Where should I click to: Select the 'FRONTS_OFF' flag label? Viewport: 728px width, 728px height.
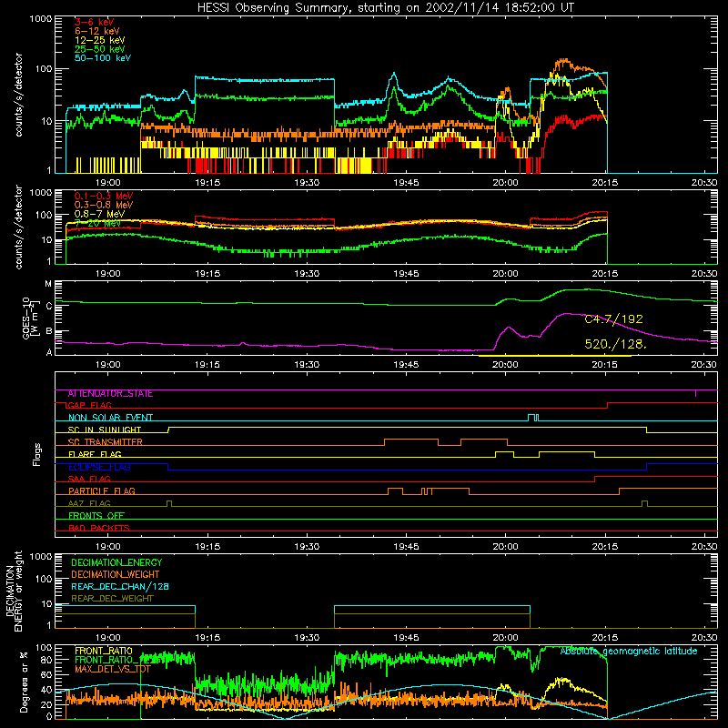(96, 516)
